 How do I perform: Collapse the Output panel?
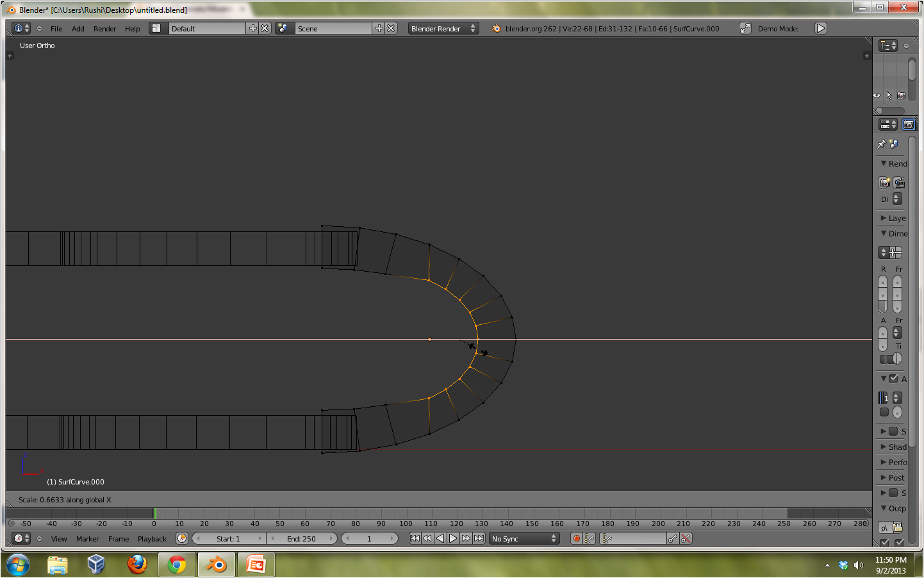(x=884, y=508)
